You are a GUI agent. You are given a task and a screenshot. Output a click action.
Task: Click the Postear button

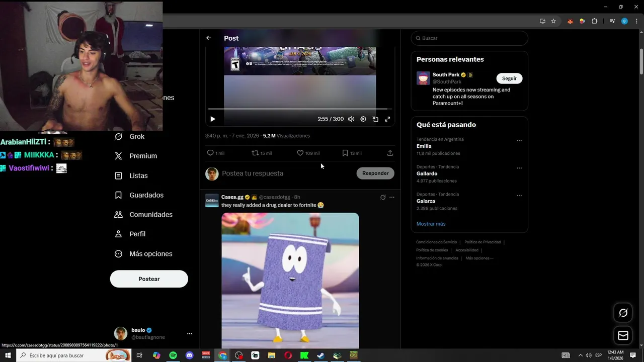pyautogui.click(x=149, y=279)
